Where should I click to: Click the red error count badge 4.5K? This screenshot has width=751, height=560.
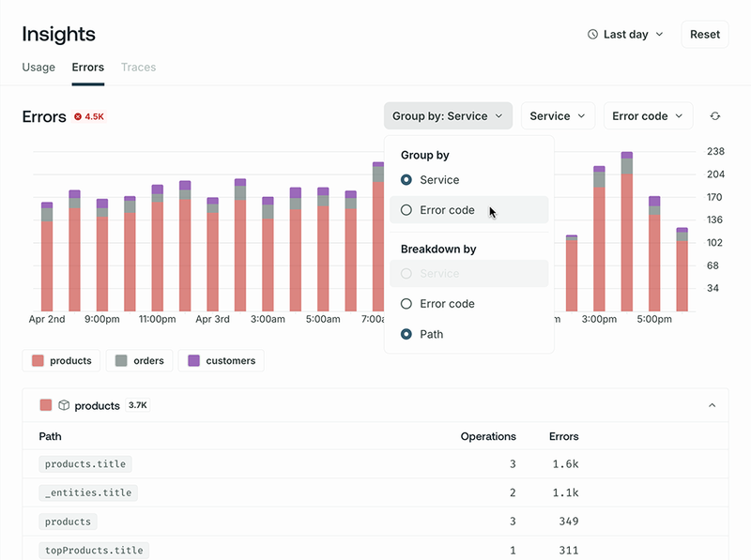[89, 117]
